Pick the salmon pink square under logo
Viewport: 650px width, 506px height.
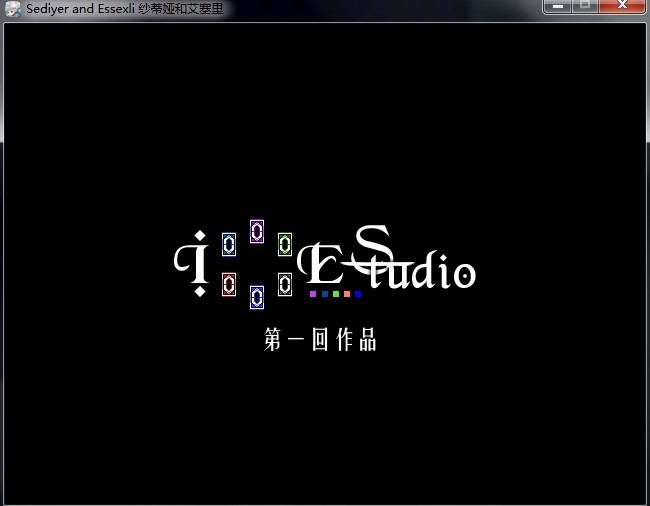pos(347,294)
